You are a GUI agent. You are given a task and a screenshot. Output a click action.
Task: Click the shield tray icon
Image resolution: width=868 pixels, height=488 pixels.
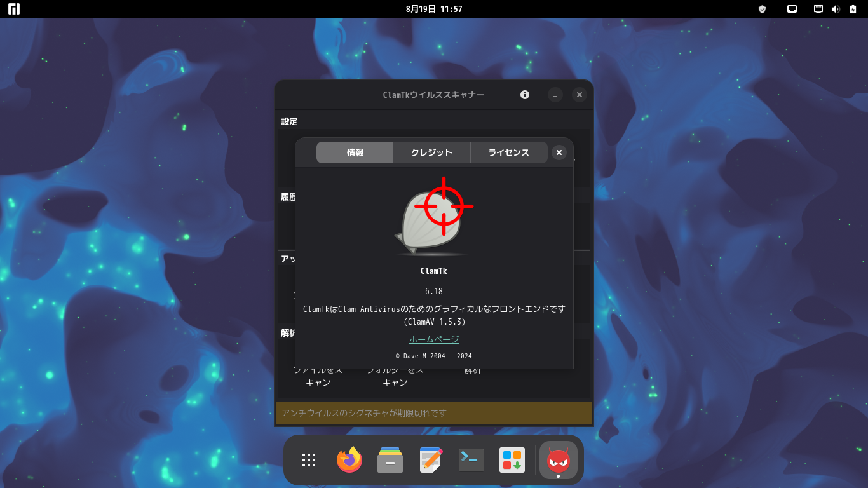(763, 9)
